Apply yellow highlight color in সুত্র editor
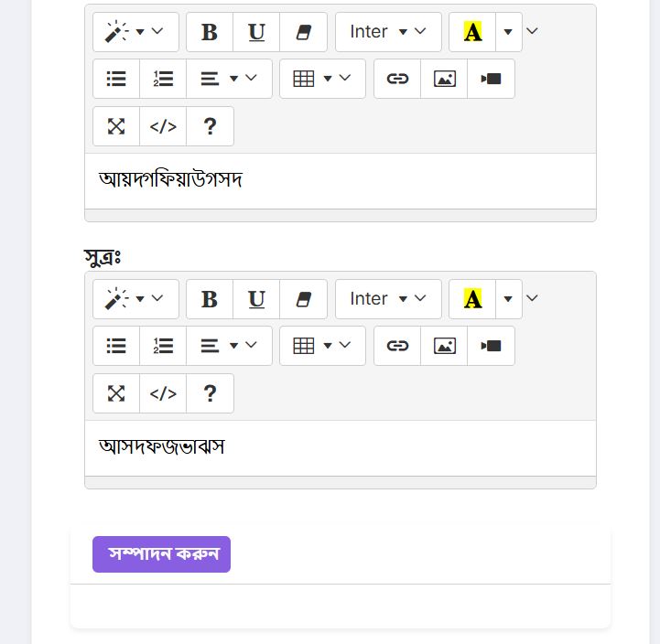 point(472,299)
